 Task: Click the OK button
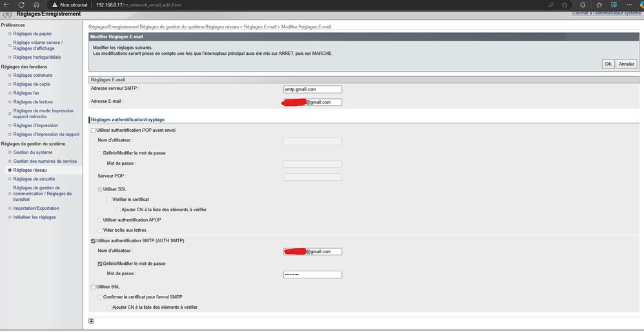click(x=608, y=64)
